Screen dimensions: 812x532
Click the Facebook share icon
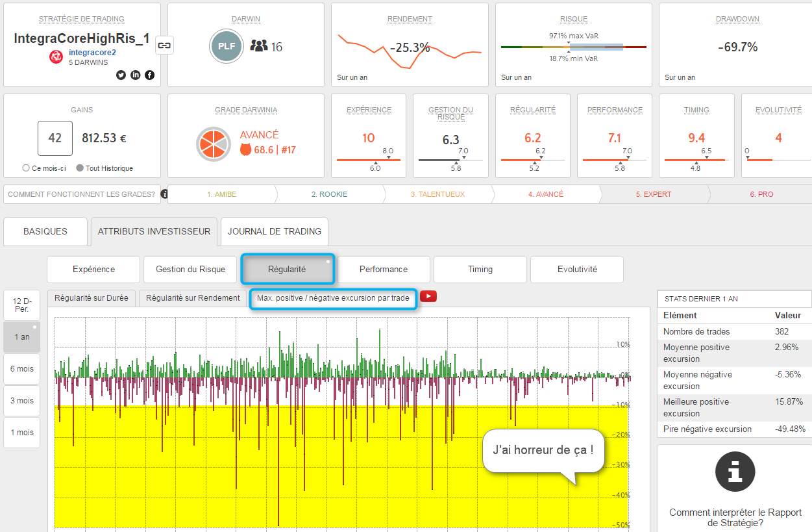tap(149, 75)
